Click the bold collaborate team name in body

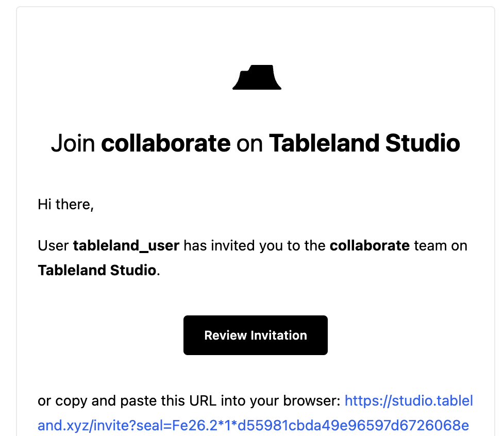pyautogui.click(x=369, y=245)
